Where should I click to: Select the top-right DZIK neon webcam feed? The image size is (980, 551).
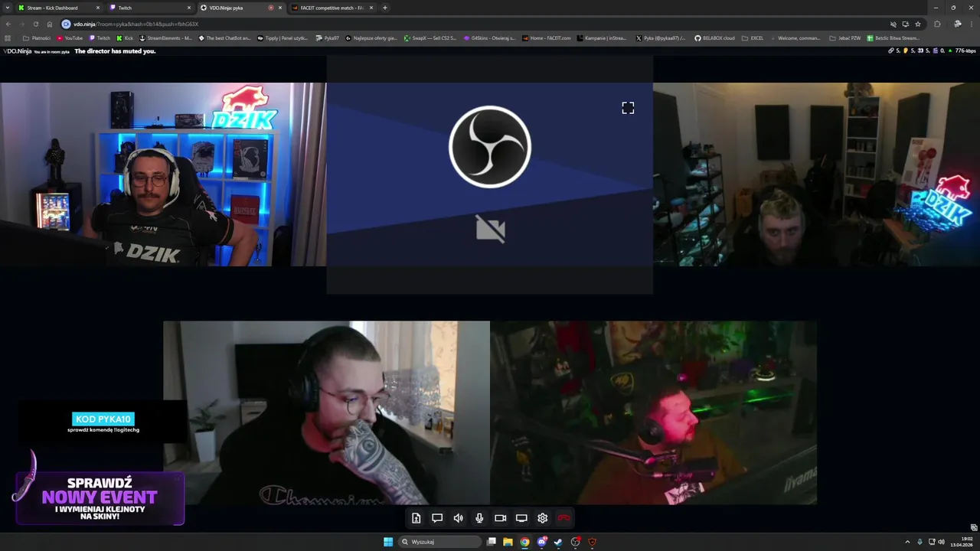tap(816, 174)
